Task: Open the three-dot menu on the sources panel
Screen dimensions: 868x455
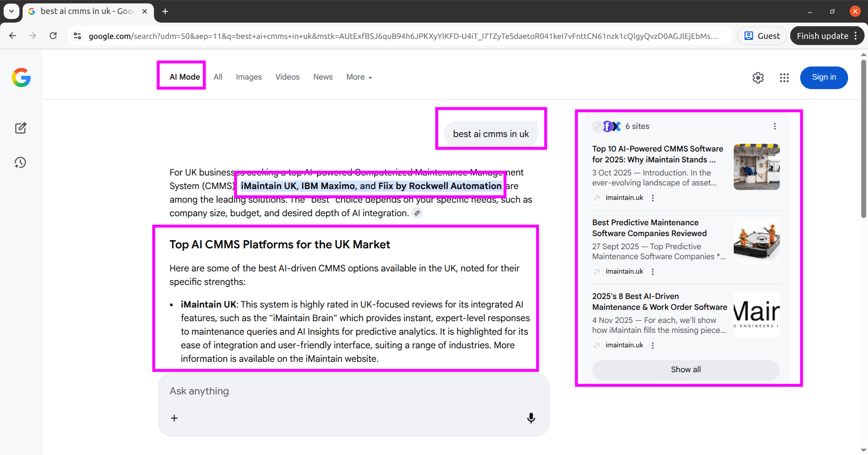Action: pos(775,126)
